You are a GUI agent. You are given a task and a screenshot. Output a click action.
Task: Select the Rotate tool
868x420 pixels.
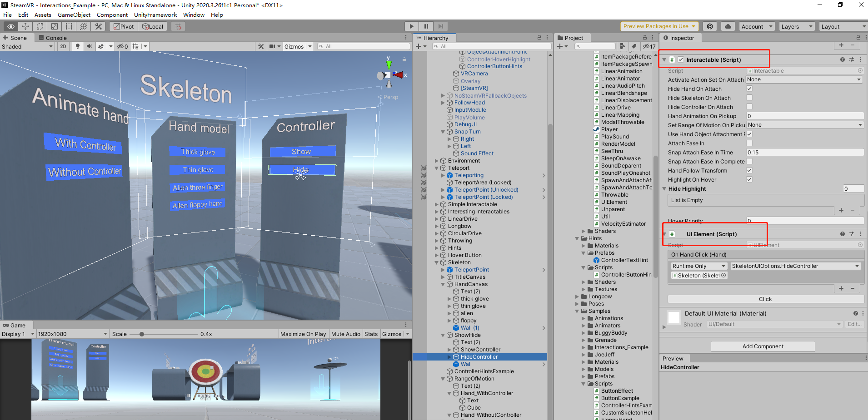[x=40, y=26]
